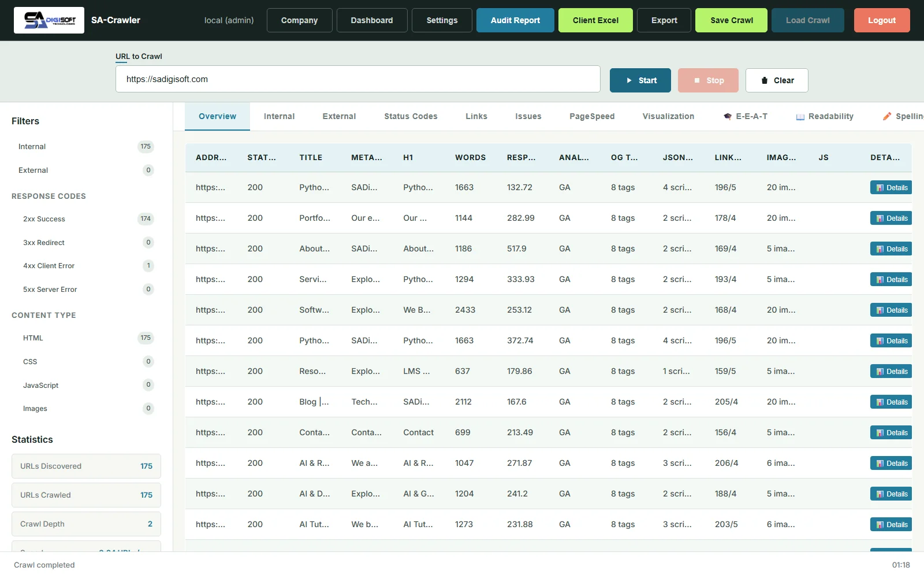Screen dimensions: 924x578
Task: Open Details for the Contact row
Action: tap(891, 433)
